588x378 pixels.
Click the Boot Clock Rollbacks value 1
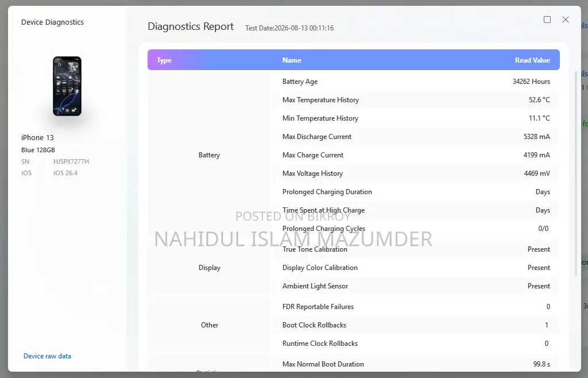547,325
